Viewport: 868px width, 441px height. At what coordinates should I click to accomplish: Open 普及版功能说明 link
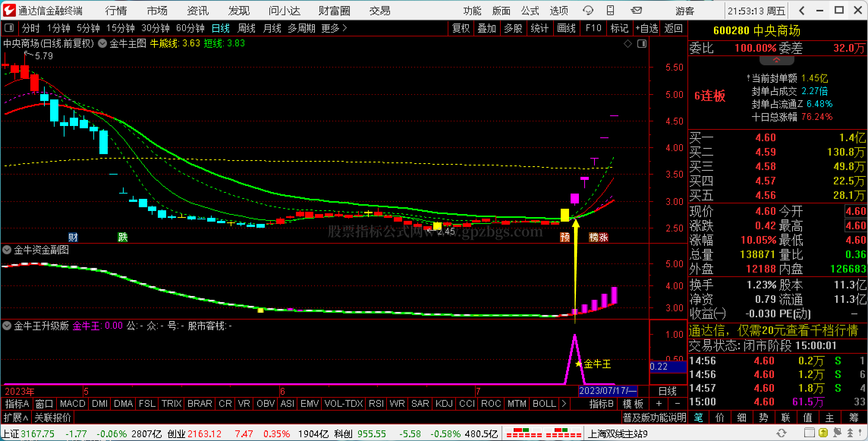(654, 417)
